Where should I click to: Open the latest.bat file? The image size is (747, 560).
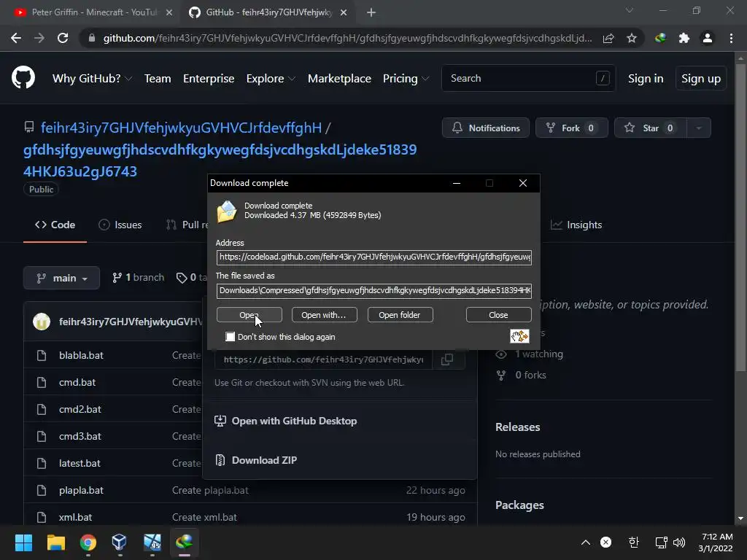coord(80,463)
